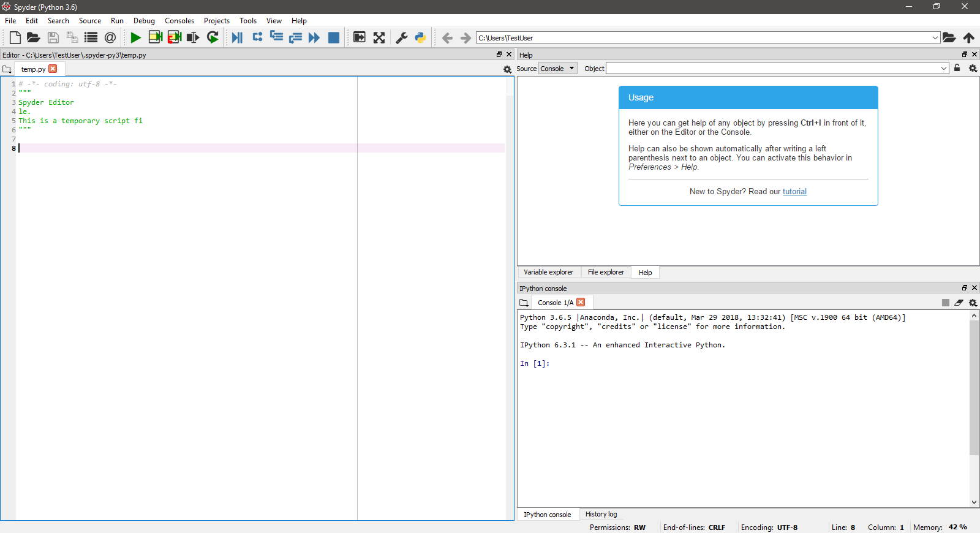Switch to File explorer tab
The width and height of the screenshot is (980, 533).
point(606,272)
